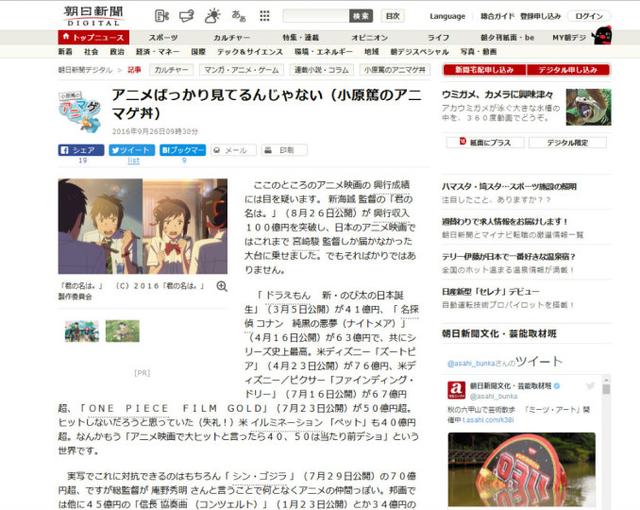This screenshot has width=640, height=510.
Task: Click the カルチャー breadcrumb tag
Action: point(171,70)
